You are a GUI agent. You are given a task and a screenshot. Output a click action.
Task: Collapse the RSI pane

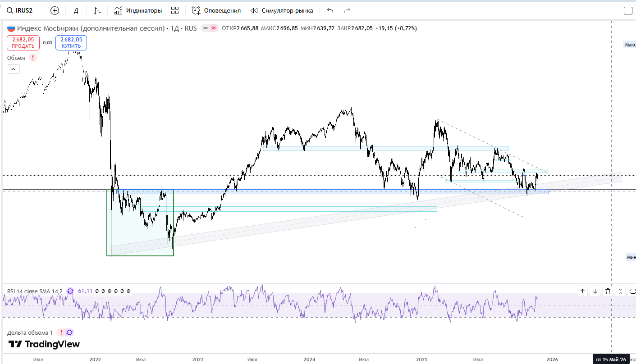pos(620,291)
